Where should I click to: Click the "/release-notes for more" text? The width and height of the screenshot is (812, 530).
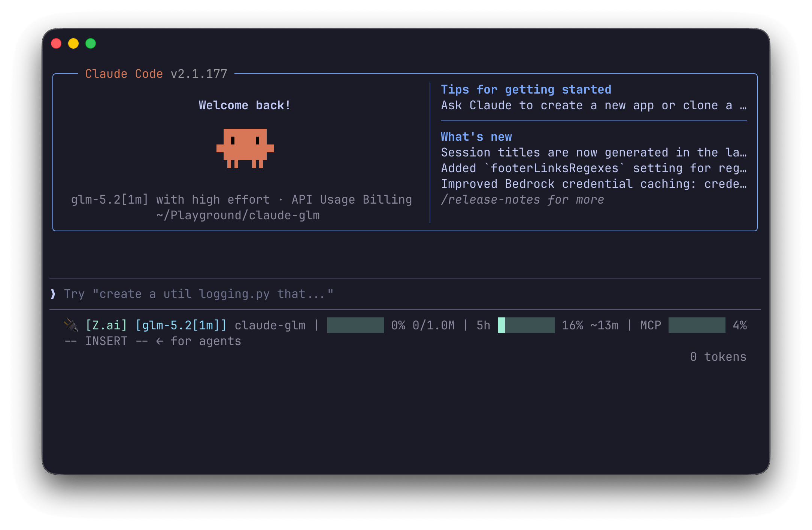pyautogui.click(x=522, y=199)
